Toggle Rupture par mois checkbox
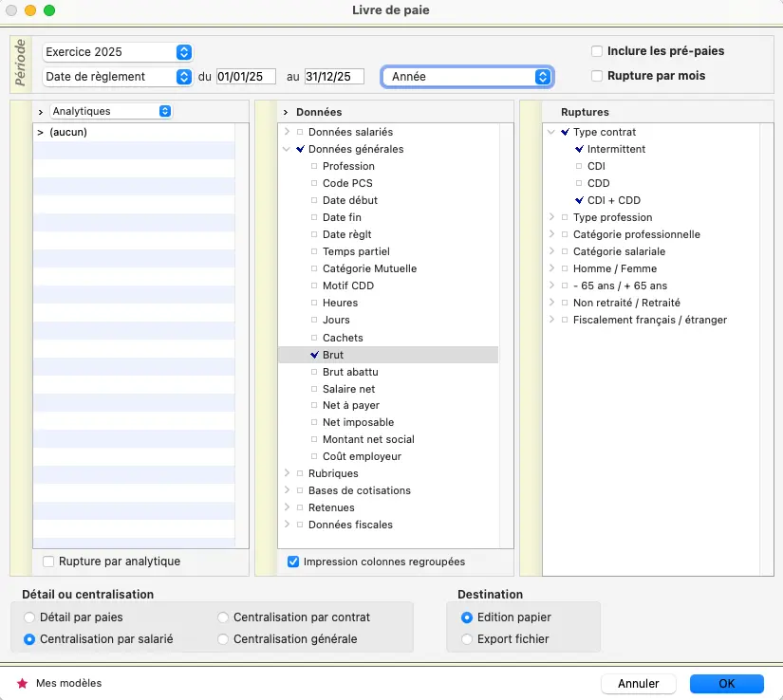Screen dimensions: 783x700 coord(597,76)
